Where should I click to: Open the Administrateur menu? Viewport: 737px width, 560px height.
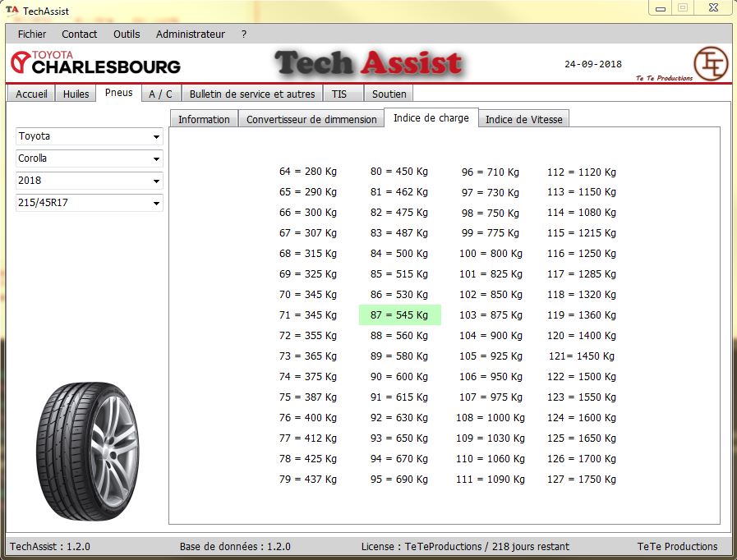pyautogui.click(x=190, y=34)
